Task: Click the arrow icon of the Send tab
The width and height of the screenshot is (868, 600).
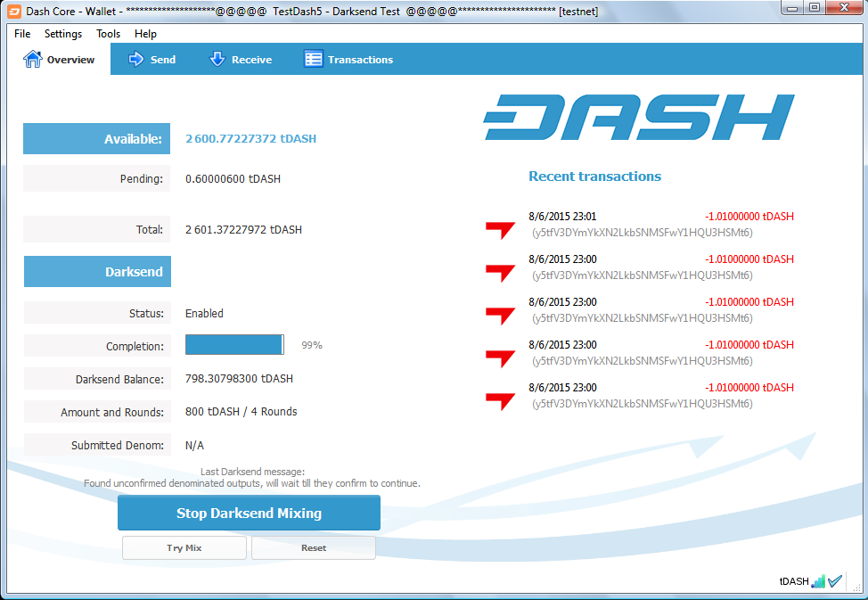Action: coord(135,59)
